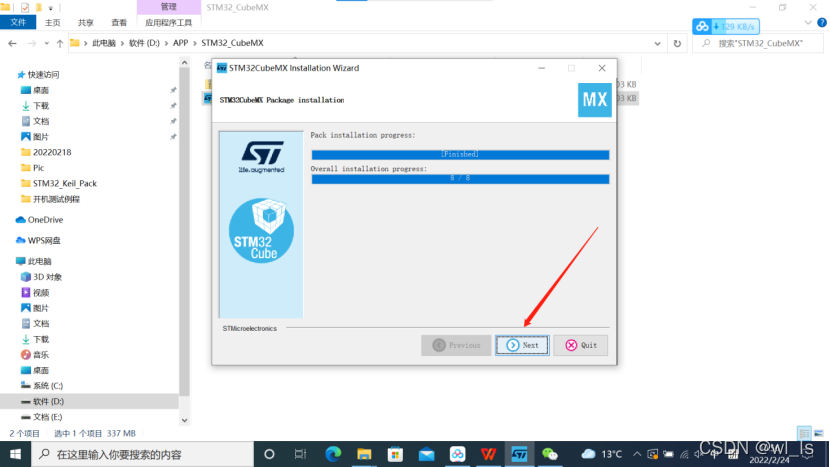Screen dimensions: 830x467
Task: Click the greyed-out Previous button
Action: pos(456,345)
